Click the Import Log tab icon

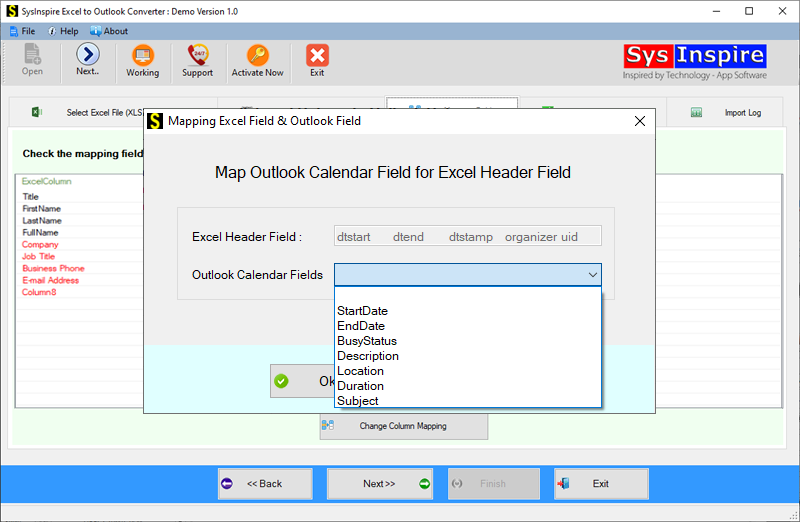(x=696, y=112)
